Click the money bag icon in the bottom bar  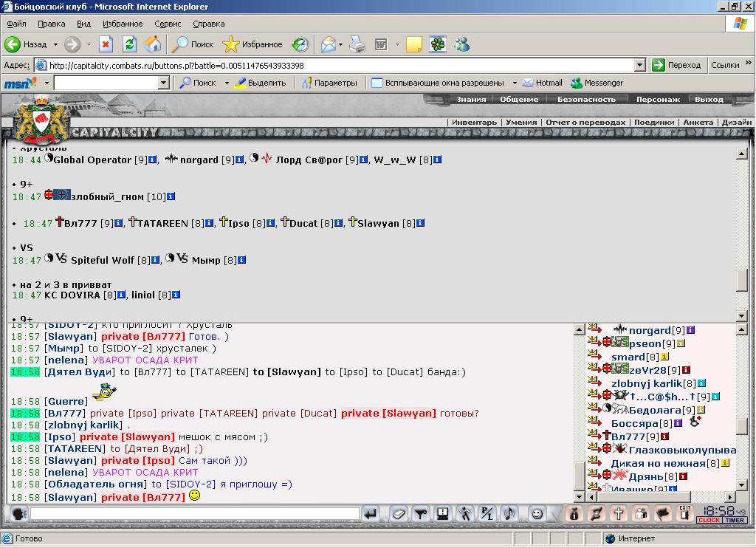(x=574, y=514)
